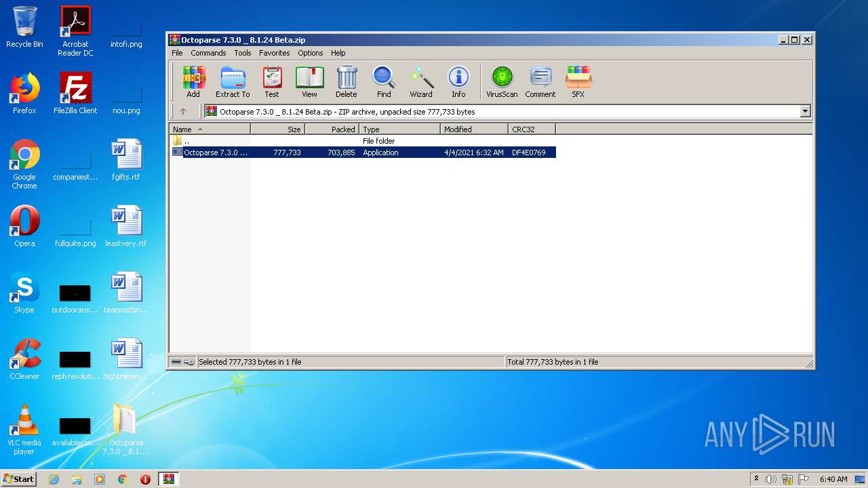Open the Options menu
The width and height of the screenshot is (868, 488).
pyautogui.click(x=311, y=53)
